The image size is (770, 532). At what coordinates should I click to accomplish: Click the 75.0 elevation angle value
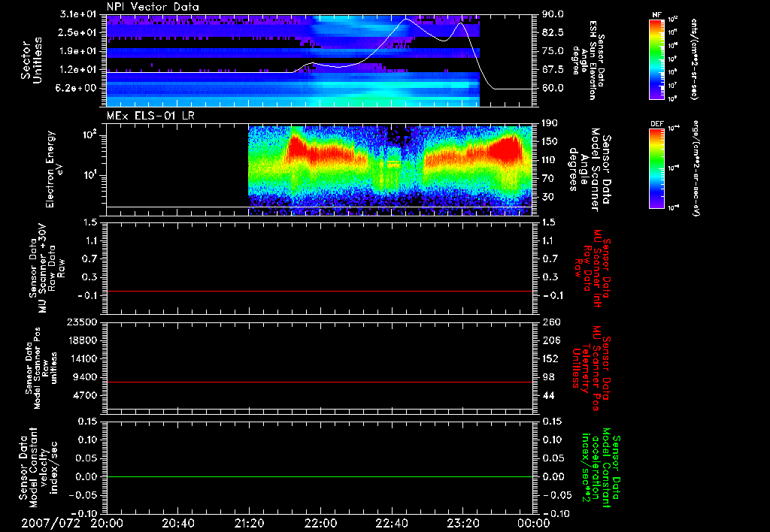[x=553, y=51]
